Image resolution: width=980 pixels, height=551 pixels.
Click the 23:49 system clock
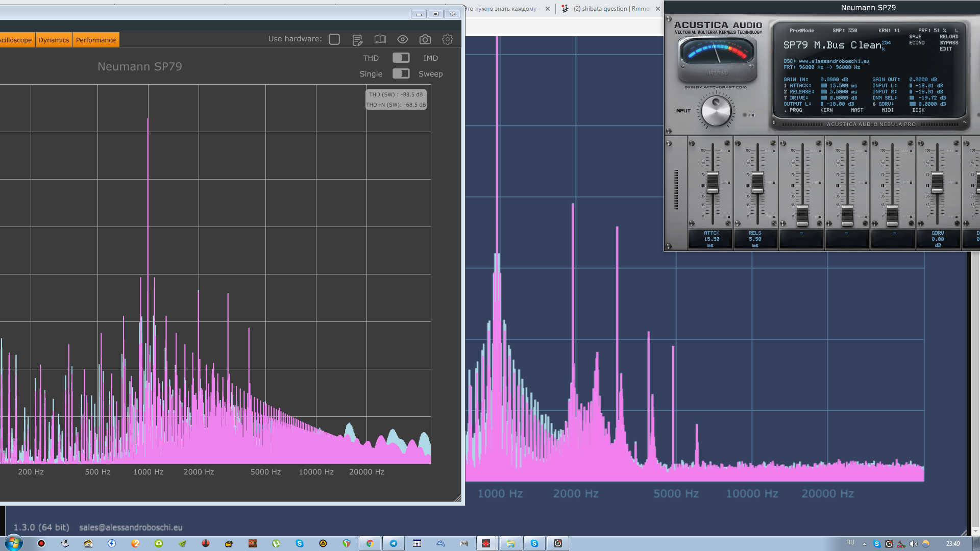click(952, 544)
